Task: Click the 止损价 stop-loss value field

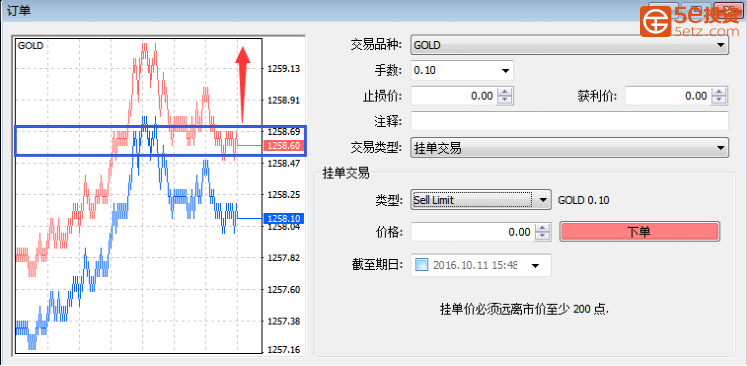Action: pyautogui.click(x=454, y=96)
